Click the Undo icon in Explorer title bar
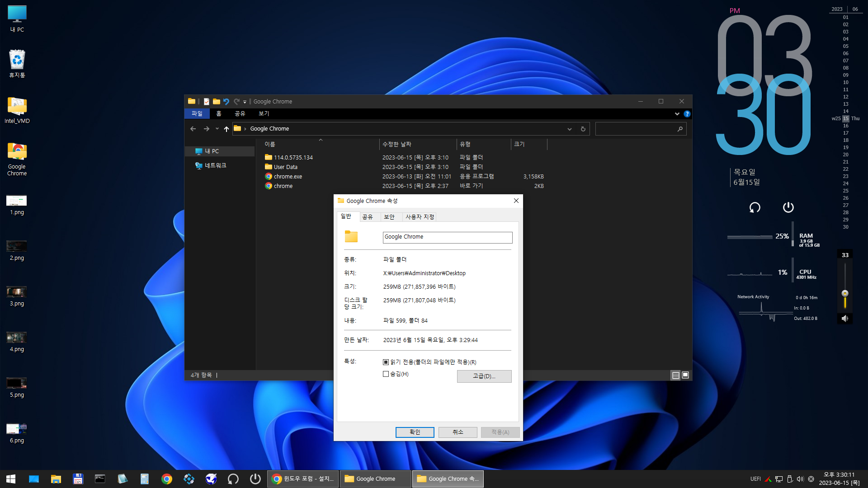 click(x=226, y=102)
